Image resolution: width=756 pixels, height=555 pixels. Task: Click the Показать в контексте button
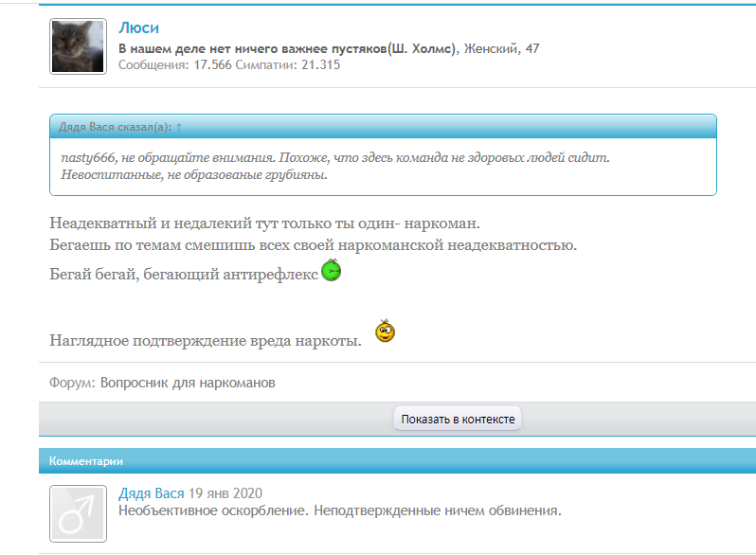click(x=458, y=419)
